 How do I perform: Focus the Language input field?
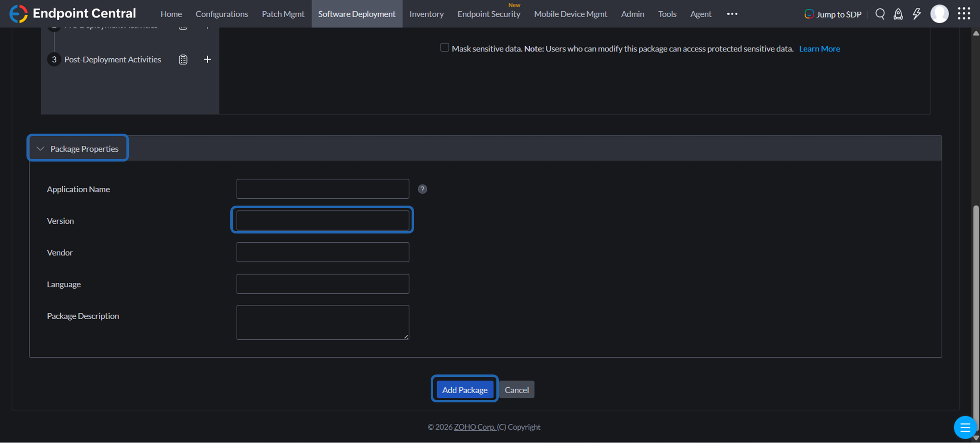323,284
